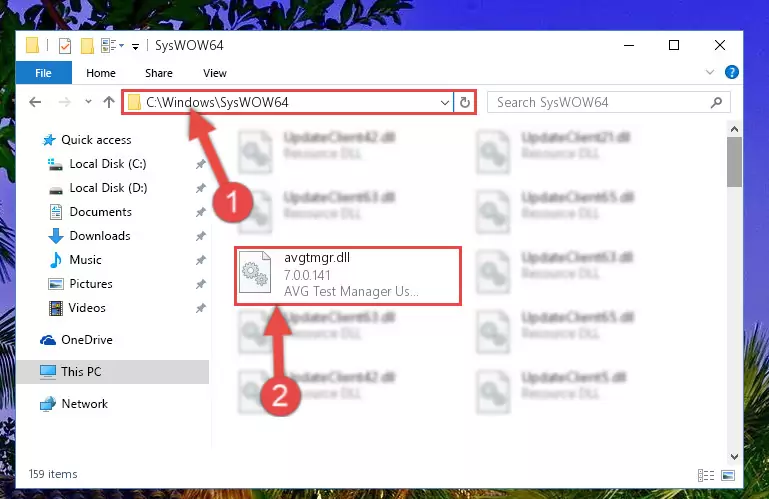Click the scroll up arrow of file list
The image size is (769, 499).
734,129
